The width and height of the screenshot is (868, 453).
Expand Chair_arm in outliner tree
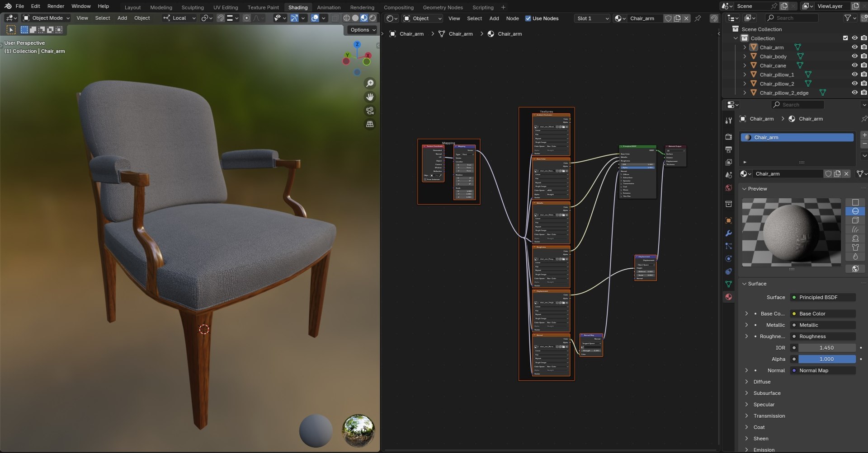click(x=745, y=47)
